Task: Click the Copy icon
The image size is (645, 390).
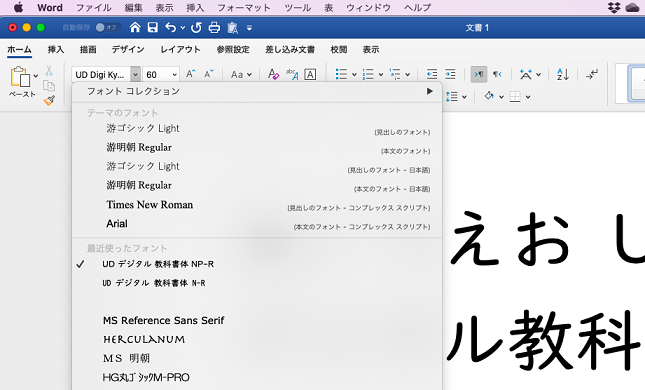Action: click(x=49, y=86)
